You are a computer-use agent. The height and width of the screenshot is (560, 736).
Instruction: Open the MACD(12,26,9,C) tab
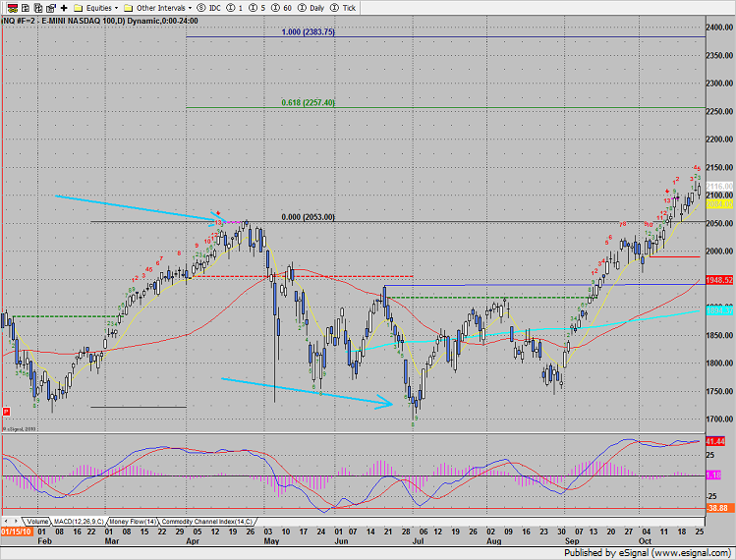tap(79, 522)
